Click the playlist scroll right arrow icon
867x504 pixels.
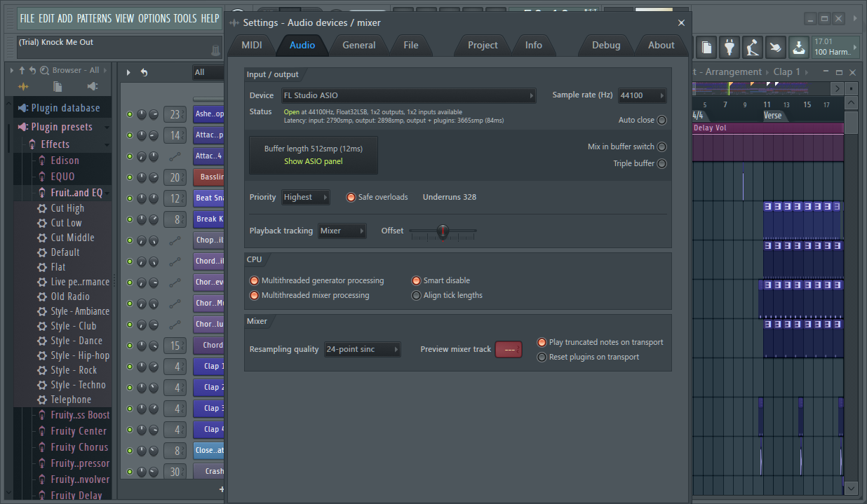click(x=836, y=88)
